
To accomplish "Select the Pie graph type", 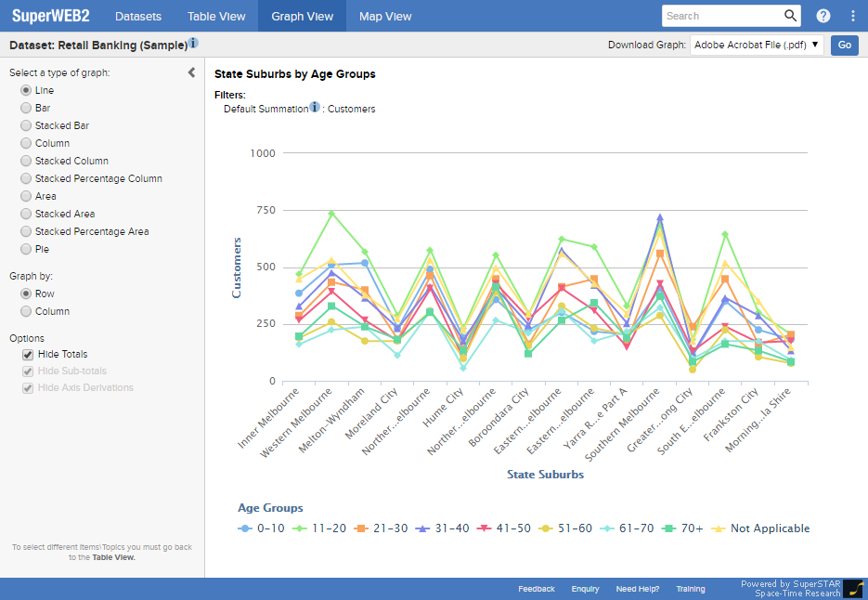I will pyautogui.click(x=26, y=249).
